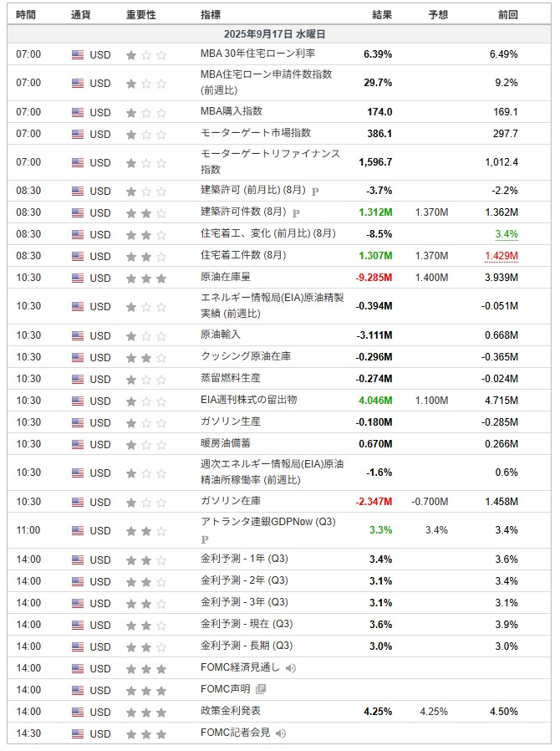Click the result value -9.285M
The height and width of the screenshot is (751, 560).
(x=374, y=278)
